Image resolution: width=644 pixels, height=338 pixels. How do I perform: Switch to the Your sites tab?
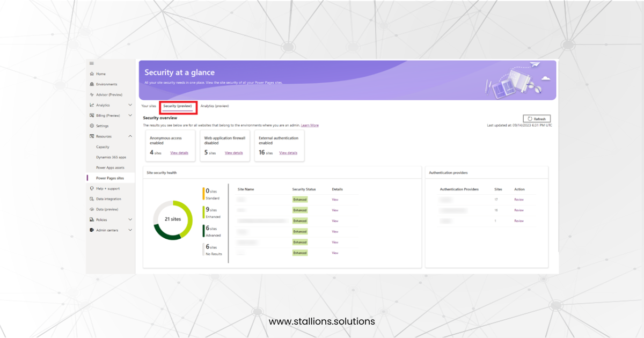(x=149, y=106)
